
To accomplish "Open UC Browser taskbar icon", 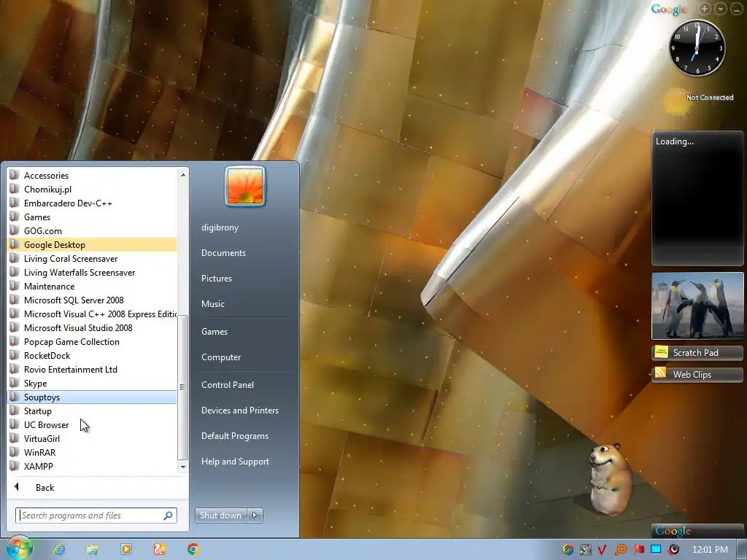I will tap(160, 549).
